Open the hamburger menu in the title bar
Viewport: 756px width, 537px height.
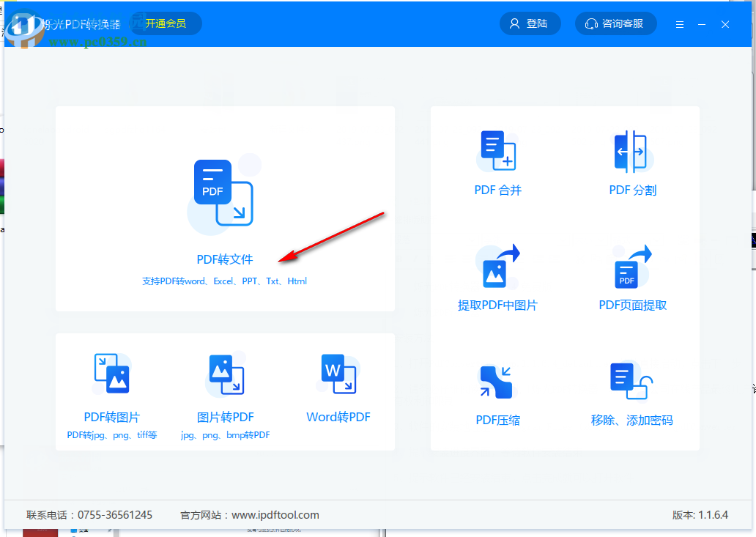(679, 23)
